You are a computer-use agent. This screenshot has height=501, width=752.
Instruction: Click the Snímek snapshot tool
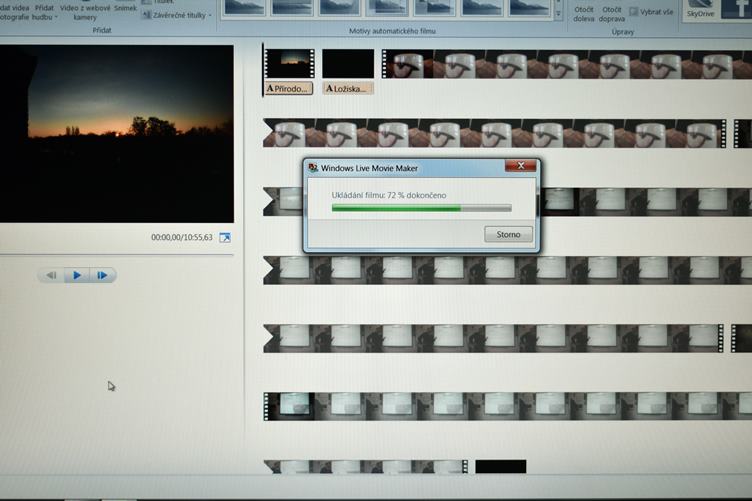pyautogui.click(x=125, y=8)
